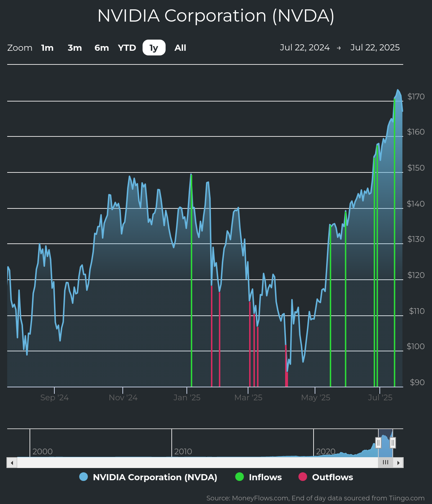
Task: Click the $130 price axis label
Action: (x=416, y=239)
